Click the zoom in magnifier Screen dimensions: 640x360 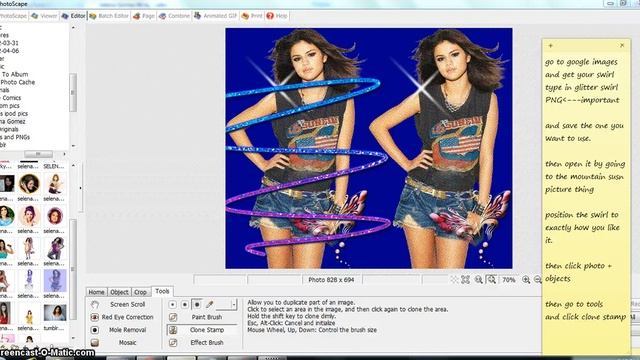click(x=526, y=280)
